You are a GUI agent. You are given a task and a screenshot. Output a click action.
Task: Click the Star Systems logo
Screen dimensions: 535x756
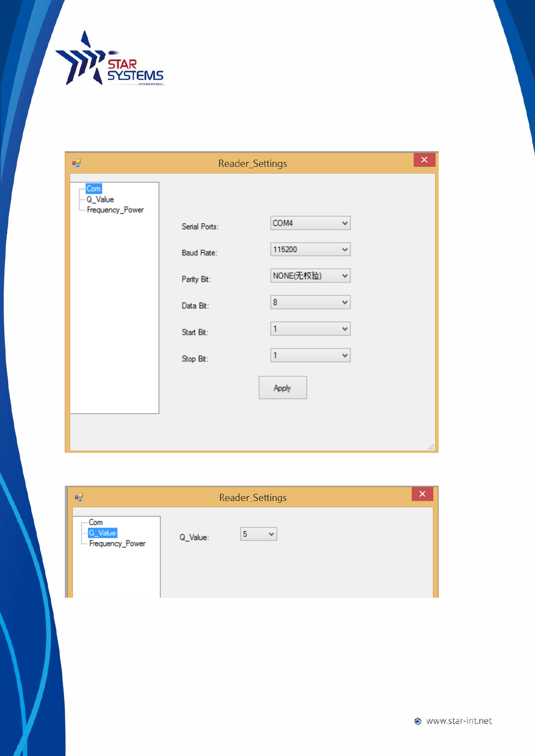point(110,58)
